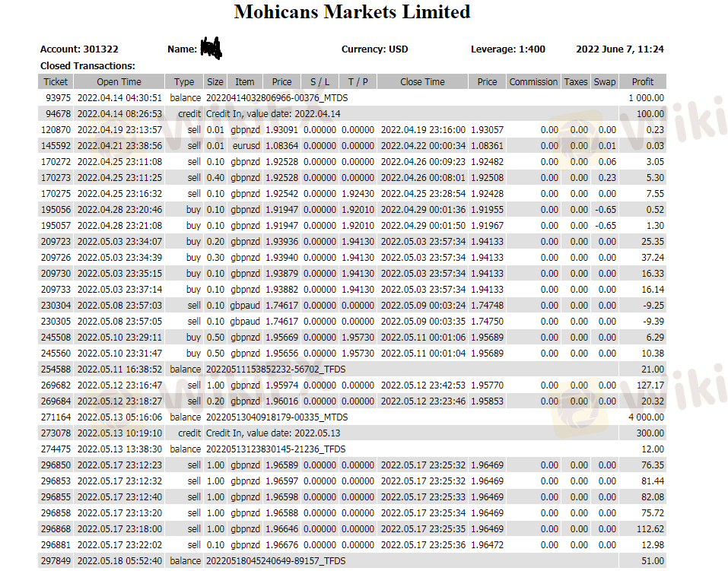Click ticket number 93975
The image size is (728, 571).
[58, 98]
